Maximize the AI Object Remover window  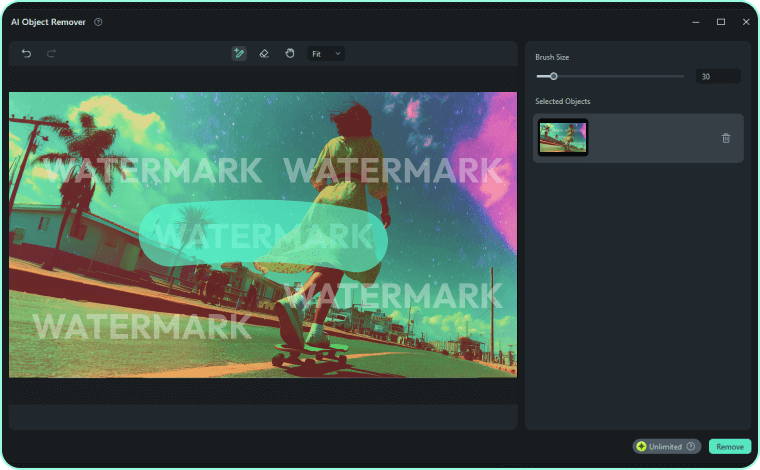click(x=721, y=21)
